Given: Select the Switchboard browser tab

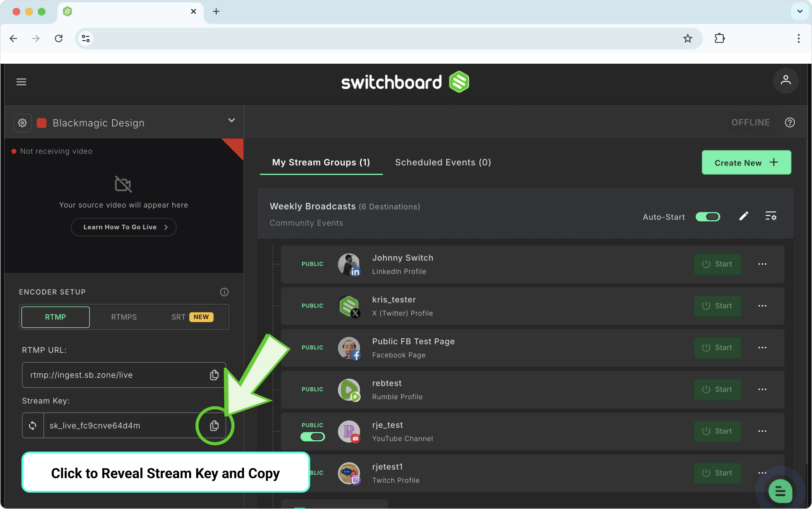Looking at the screenshot, I should point(130,12).
